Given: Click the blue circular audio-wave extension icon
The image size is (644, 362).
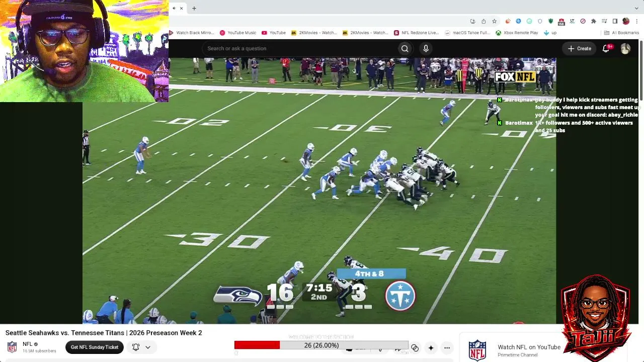Looking at the screenshot, I should [x=518, y=21].
